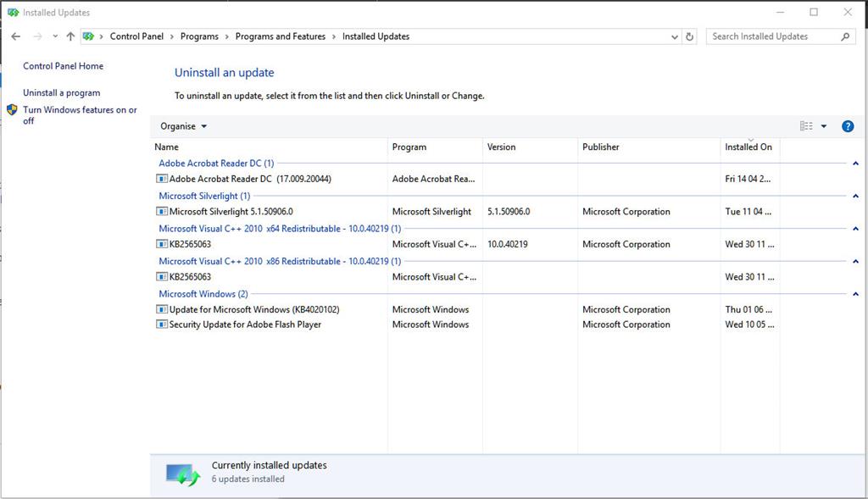Sort by the Installed On column header
Viewport: 868px width, 499px height.
[749, 147]
